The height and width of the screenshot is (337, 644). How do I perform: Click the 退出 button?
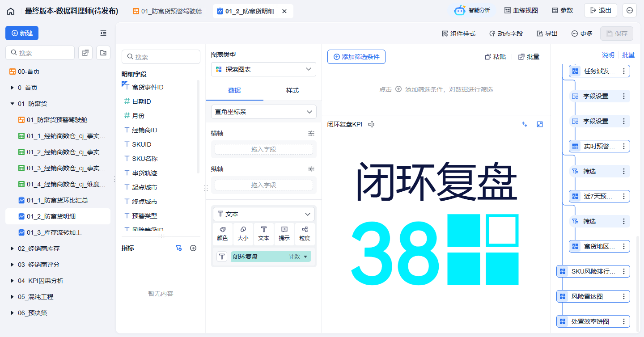click(601, 10)
